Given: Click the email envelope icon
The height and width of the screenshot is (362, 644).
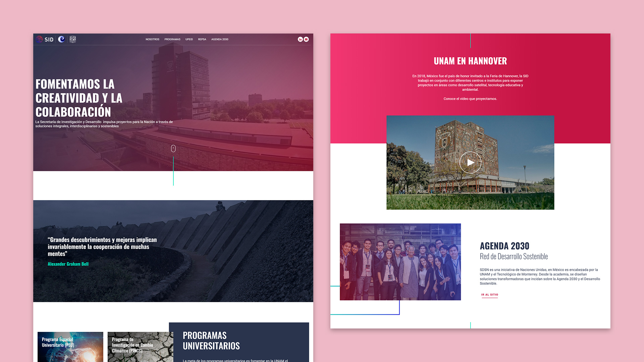Looking at the screenshot, I should tap(306, 39).
